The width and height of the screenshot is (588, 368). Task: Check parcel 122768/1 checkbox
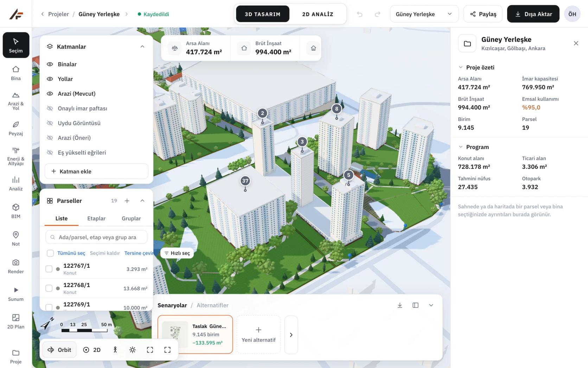coord(49,288)
